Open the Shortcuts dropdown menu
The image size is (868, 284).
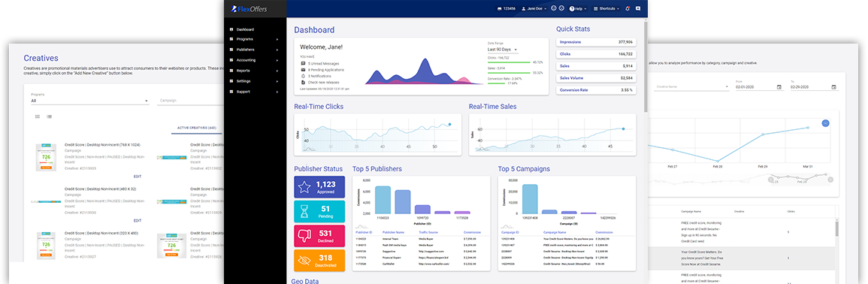[606, 9]
